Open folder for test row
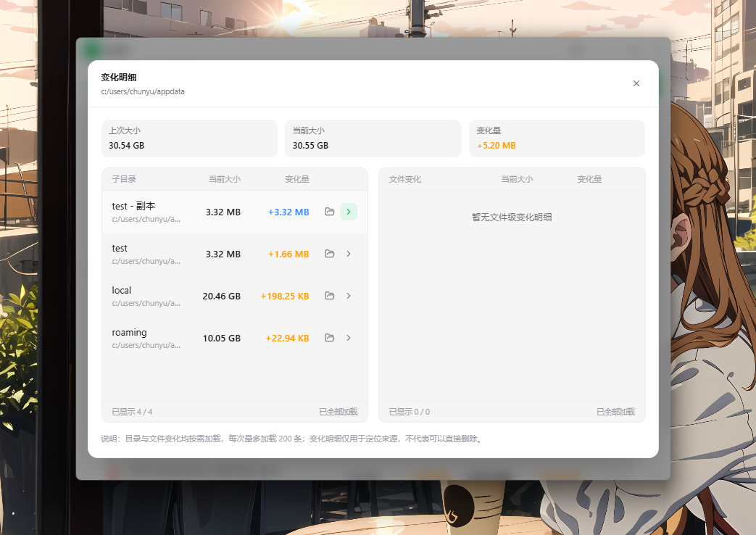 329,254
